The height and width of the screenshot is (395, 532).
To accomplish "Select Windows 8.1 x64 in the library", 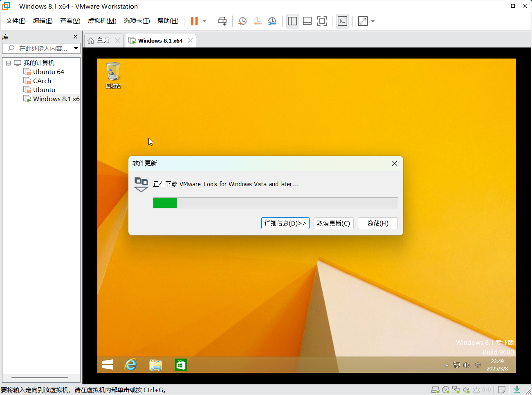I will pyautogui.click(x=52, y=99).
